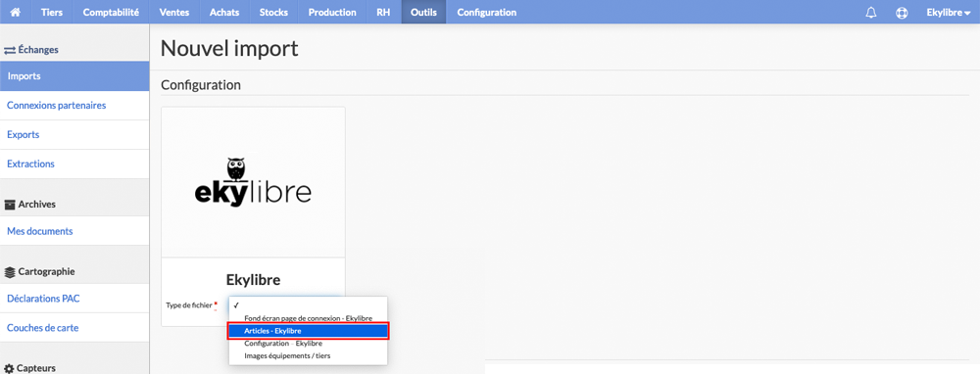Open Déclarations PAC
The height and width of the screenshot is (374, 980).
[74, 299]
